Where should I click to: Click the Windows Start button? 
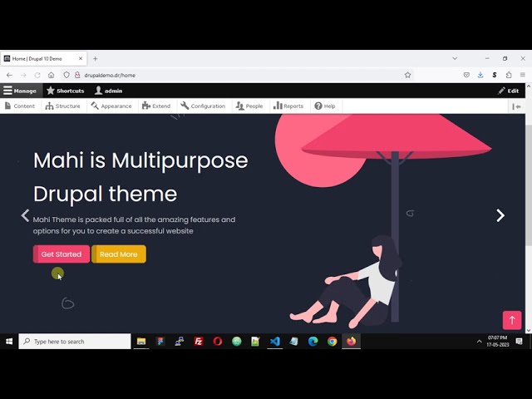click(9, 342)
